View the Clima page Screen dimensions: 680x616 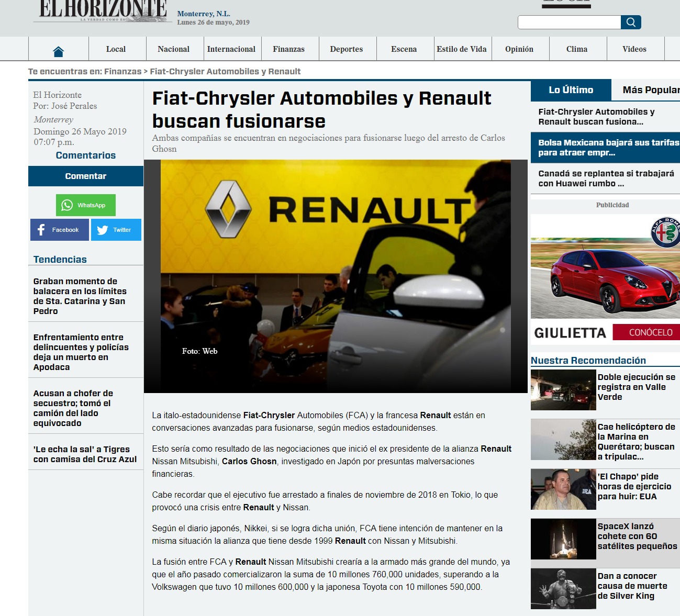(577, 49)
